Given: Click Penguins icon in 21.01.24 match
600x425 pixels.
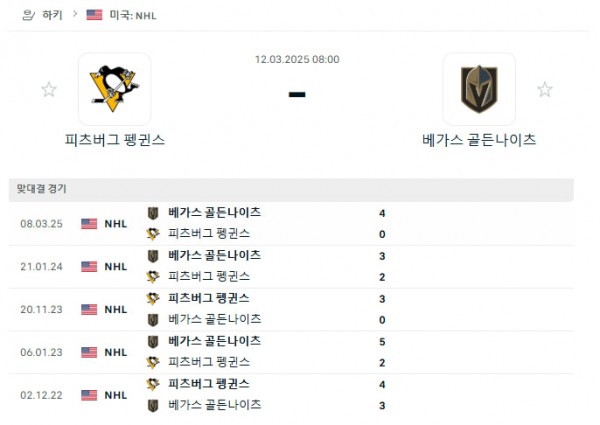Looking at the screenshot, I should coord(153,277).
